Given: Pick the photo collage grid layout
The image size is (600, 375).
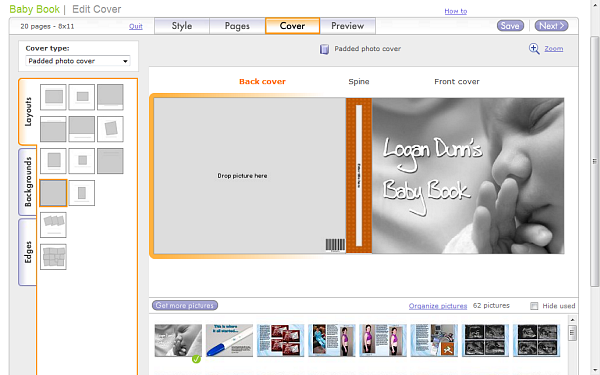Looking at the screenshot, I should click(x=53, y=257).
